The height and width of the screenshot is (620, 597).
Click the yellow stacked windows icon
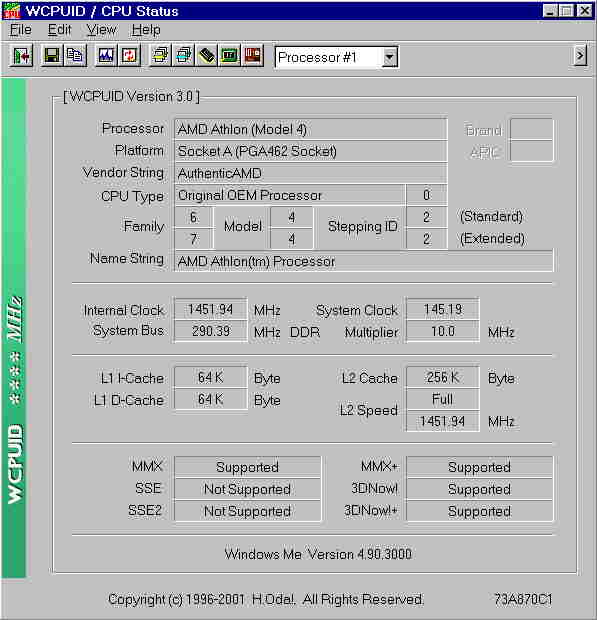pyautogui.click(x=160, y=56)
